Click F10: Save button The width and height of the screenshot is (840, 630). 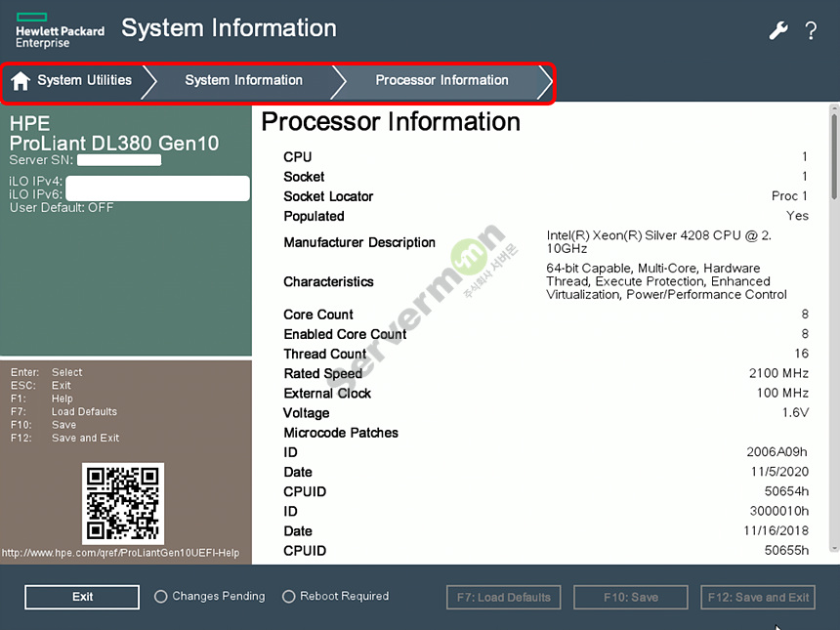click(631, 598)
